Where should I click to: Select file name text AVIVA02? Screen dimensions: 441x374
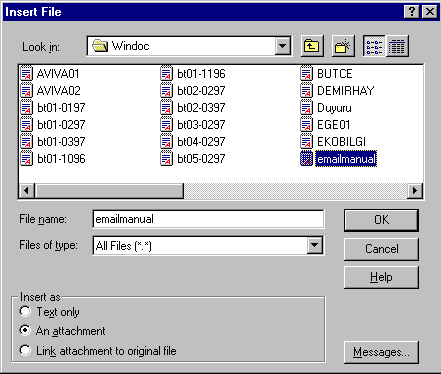(x=59, y=91)
